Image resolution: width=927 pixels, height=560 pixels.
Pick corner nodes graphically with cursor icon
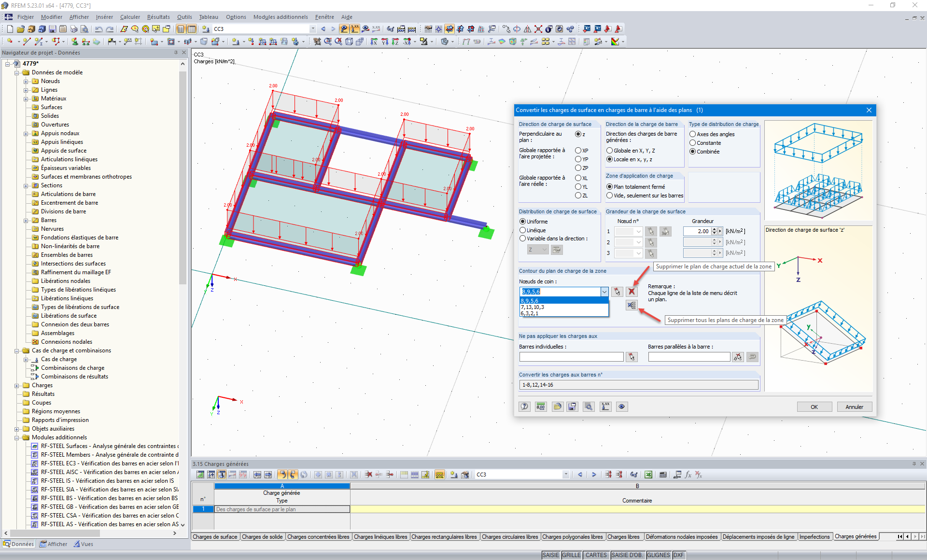point(617,292)
